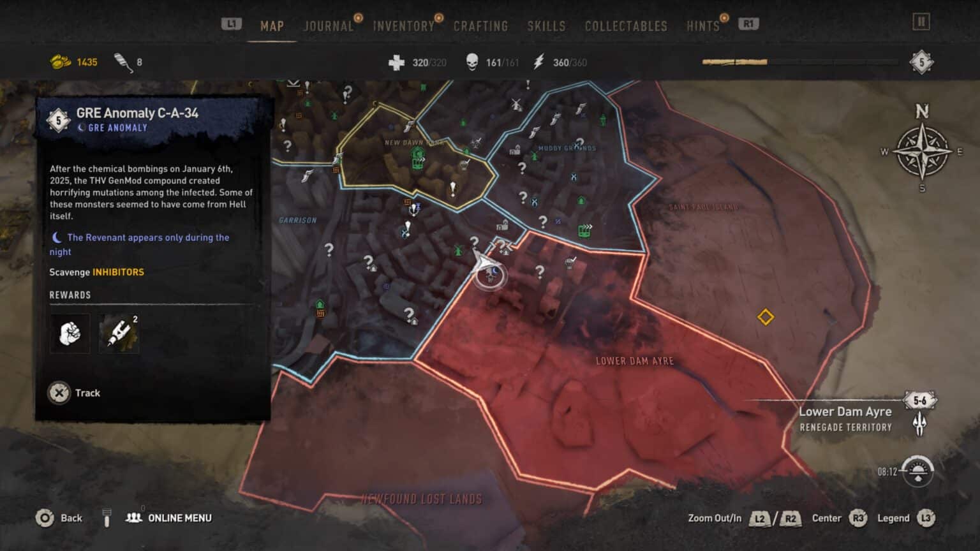Go to the Hints tab
This screenshot has height=551, width=980.
tap(703, 26)
